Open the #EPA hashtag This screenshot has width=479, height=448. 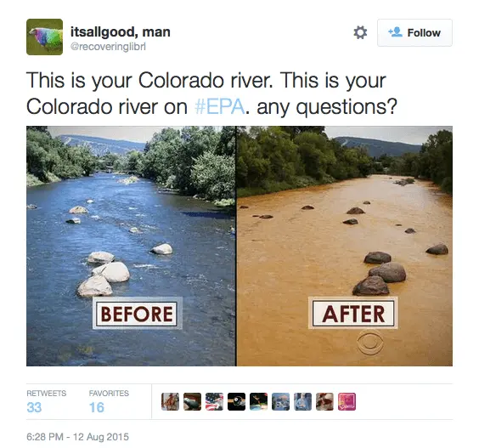[x=219, y=107]
